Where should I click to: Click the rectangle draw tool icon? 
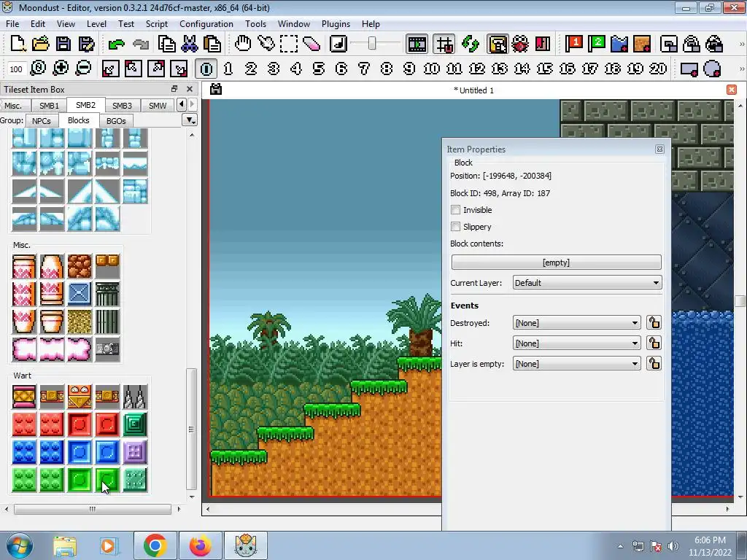click(x=689, y=69)
